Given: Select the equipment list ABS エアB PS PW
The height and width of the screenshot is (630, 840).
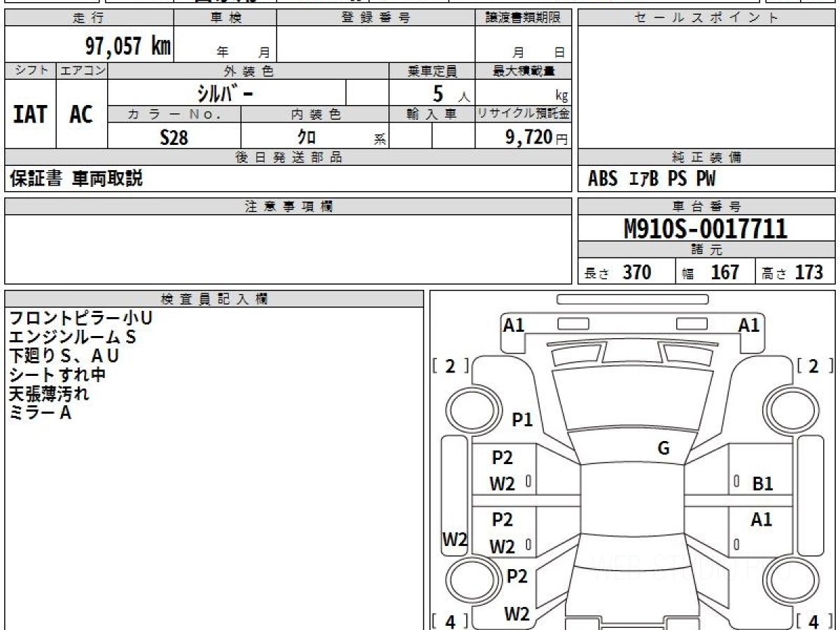Looking at the screenshot, I should point(652,179).
